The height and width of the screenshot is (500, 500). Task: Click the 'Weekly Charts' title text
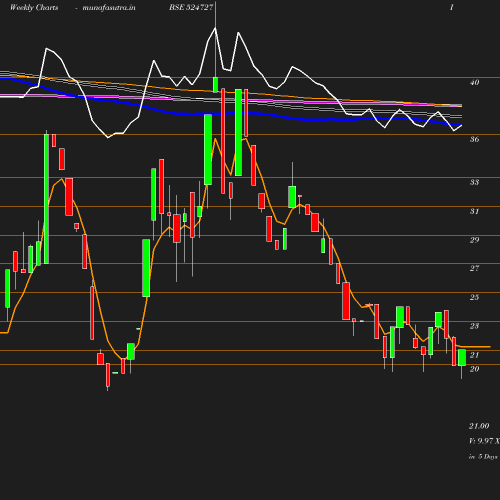pos(34,7)
